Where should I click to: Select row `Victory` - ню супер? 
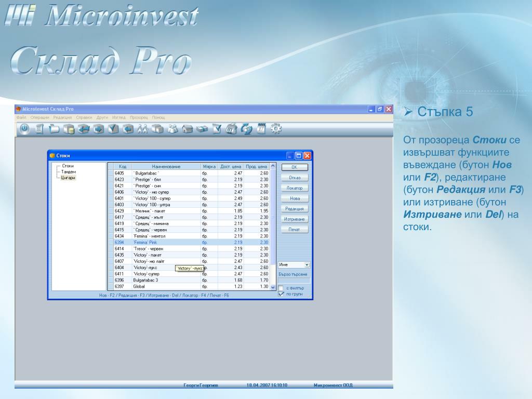[x=189, y=192]
